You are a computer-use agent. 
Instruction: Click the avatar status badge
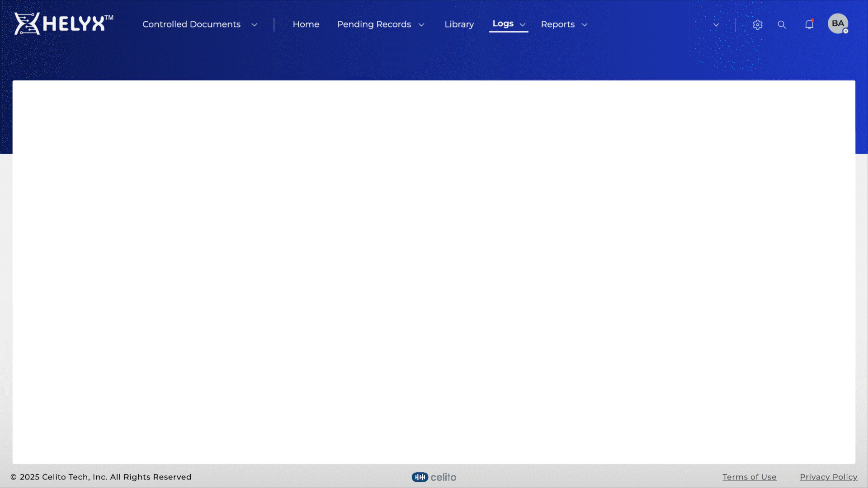click(845, 31)
